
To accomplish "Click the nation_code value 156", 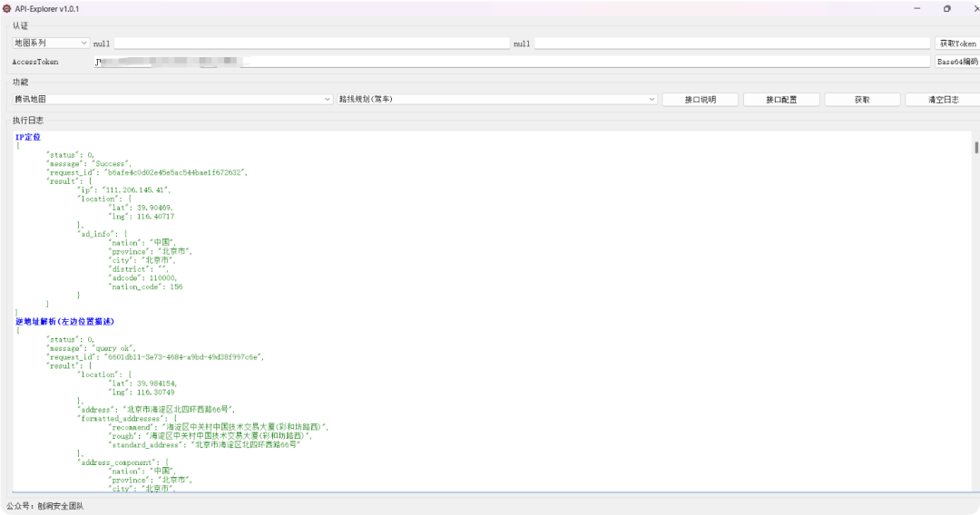I will coord(176,287).
